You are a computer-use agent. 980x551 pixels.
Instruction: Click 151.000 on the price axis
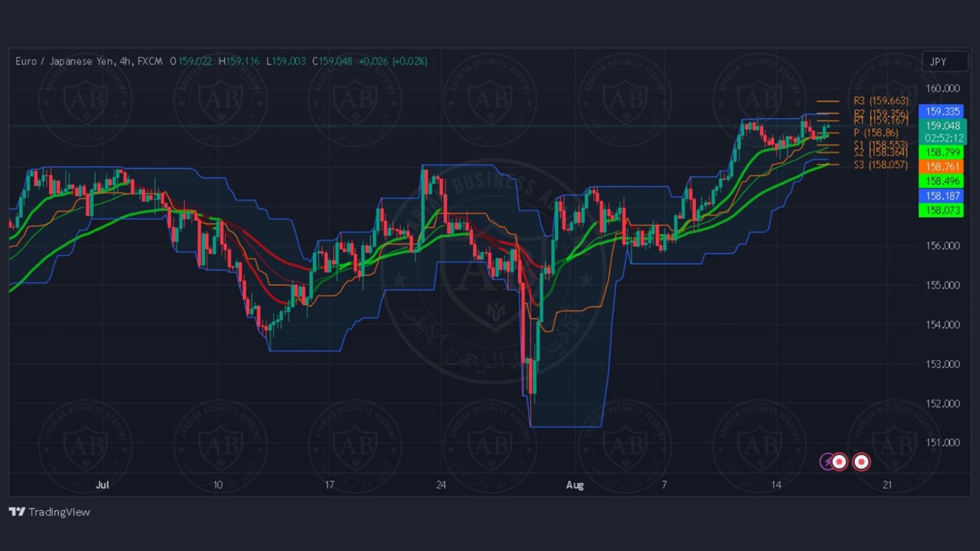pyautogui.click(x=943, y=443)
